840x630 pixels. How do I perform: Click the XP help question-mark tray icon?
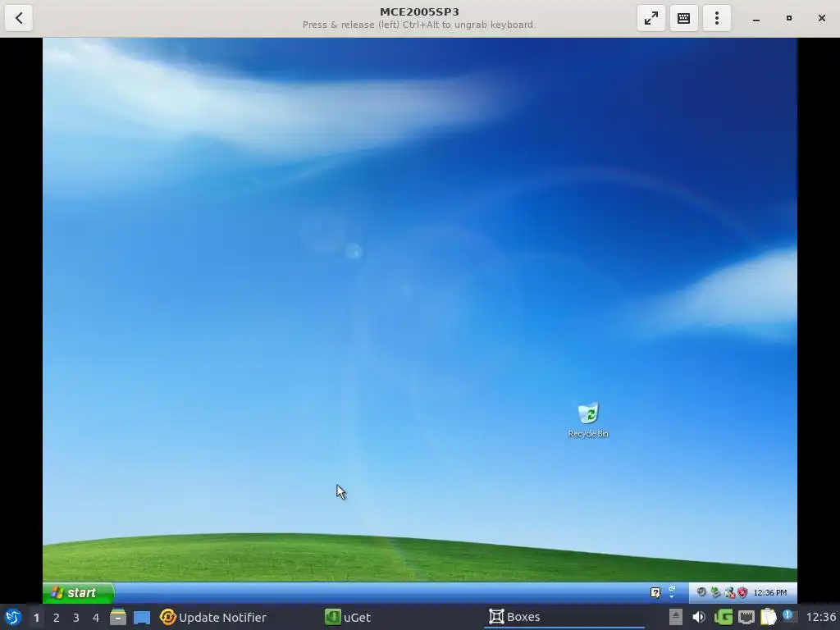coord(655,592)
